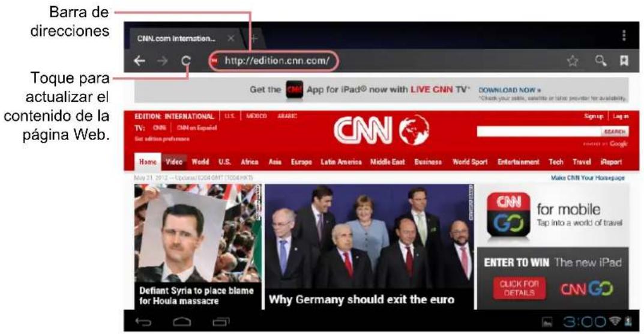Tap the CNN for mobile ad
Screen dimensions: 644x334
[553, 214]
